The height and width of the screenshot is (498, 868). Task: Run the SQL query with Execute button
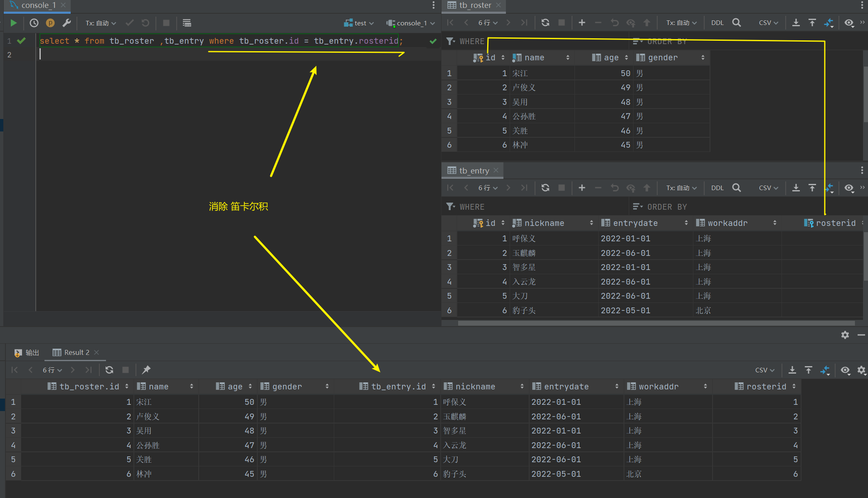pos(13,23)
